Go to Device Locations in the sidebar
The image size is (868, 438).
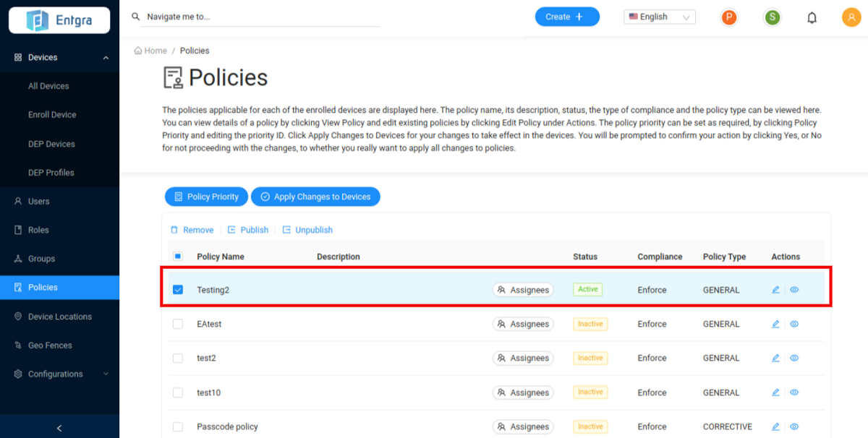59,317
